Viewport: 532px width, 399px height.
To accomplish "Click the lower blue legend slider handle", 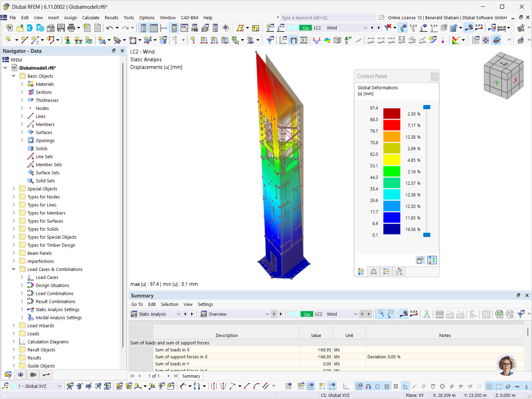I will (427, 235).
